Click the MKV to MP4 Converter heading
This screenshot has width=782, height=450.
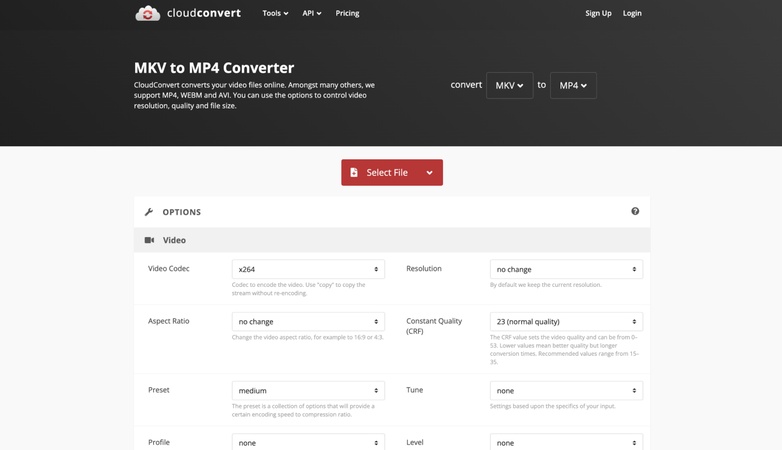click(x=214, y=67)
